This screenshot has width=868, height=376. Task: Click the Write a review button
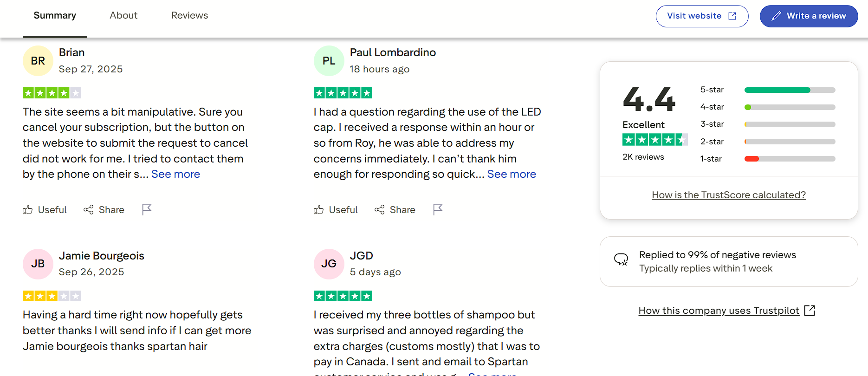pos(809,16)
